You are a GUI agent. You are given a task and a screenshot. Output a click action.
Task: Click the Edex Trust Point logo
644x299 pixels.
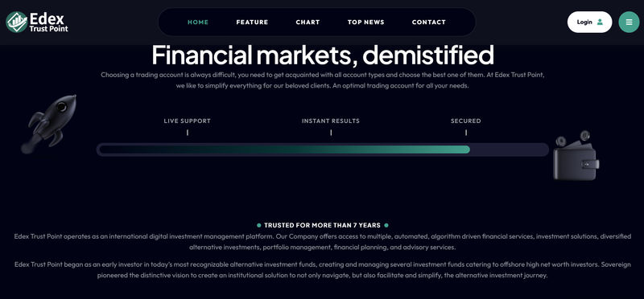point(37,23)
